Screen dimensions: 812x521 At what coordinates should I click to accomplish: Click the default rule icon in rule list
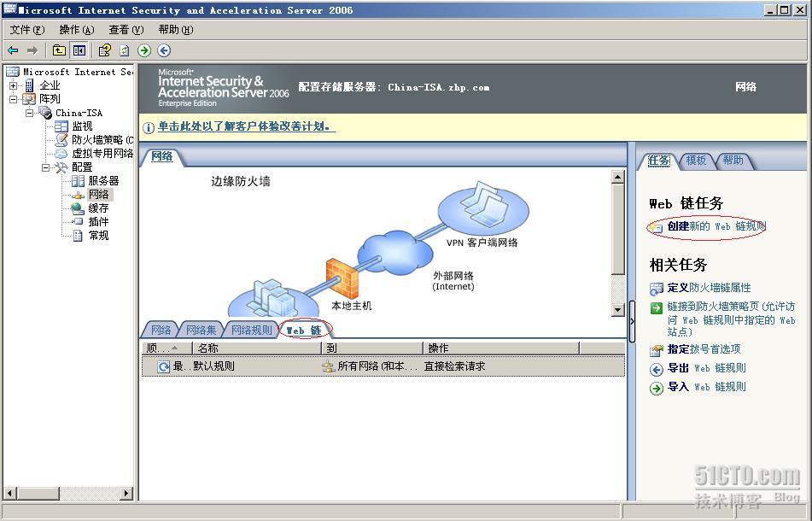pos(164,366)
